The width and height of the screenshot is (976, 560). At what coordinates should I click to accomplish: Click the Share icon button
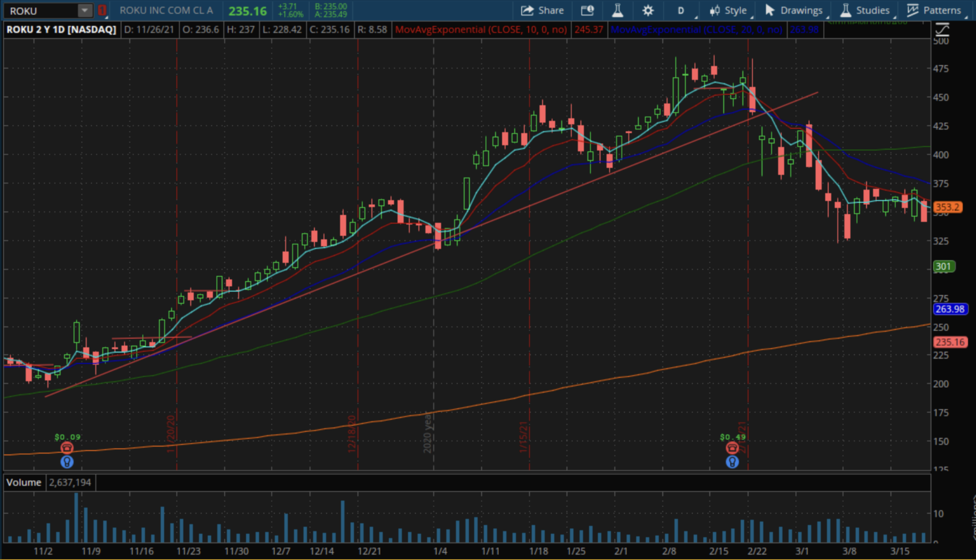coord(542,10)
